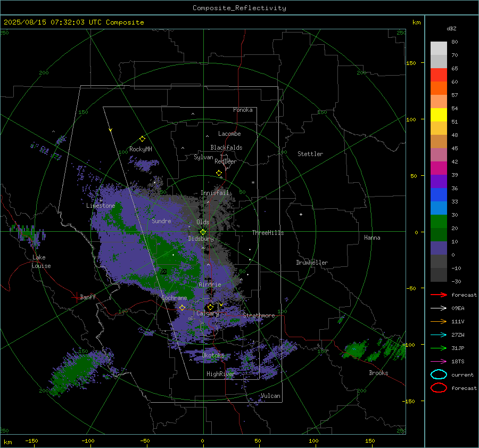Click the white asterisk marker east of Innisfail
479x448 pixels.
(253, 183)
